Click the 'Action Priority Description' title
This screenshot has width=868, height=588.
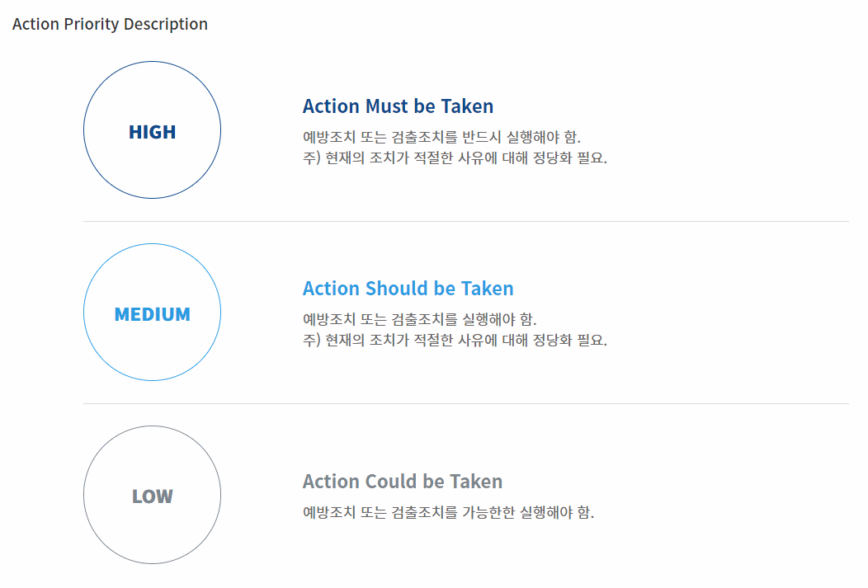(x=111, y=25)
